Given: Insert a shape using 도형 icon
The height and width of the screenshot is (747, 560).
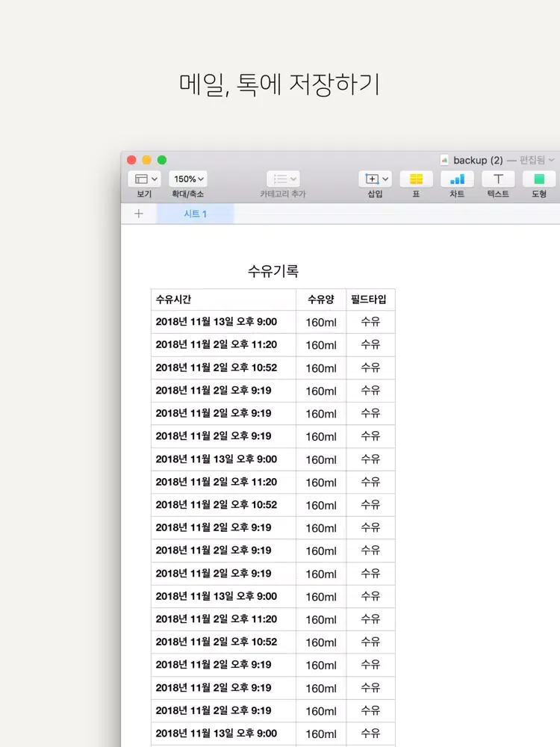Looking at the screenshot, I should 538,179.
